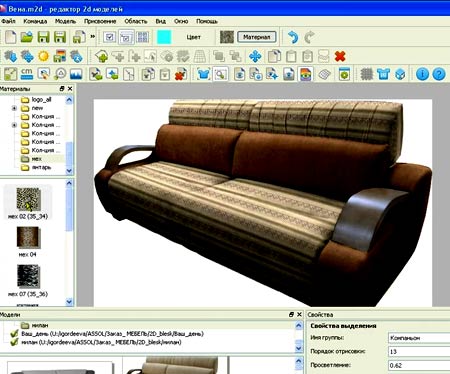Click the Материал button
Screen dimensions: 450x374
pyautogui.click(x=257, y=37)
